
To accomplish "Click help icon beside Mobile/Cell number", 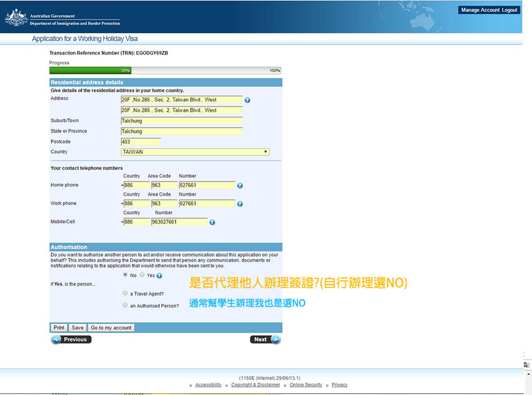I will 212,223.
